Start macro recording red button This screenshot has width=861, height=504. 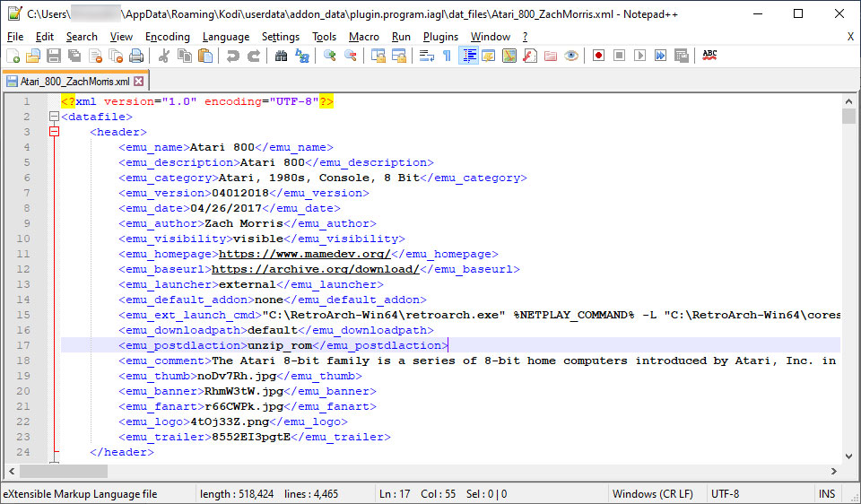coord(598,56)
